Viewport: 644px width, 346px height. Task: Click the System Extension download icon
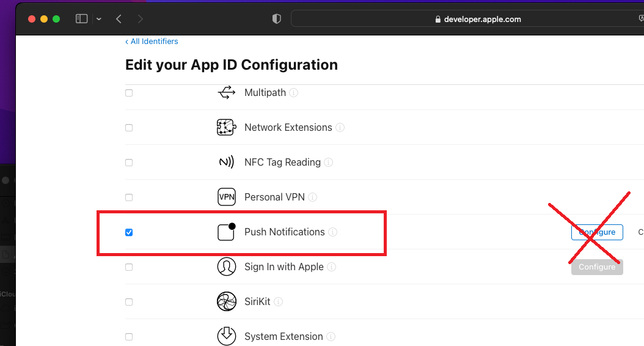[226, 336]
